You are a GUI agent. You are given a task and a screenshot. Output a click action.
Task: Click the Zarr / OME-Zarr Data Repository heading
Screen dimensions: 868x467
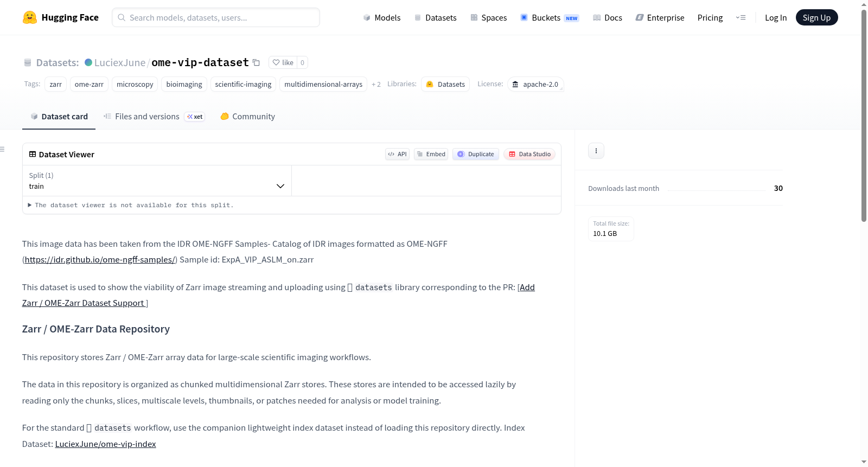[x=96, y=329]
